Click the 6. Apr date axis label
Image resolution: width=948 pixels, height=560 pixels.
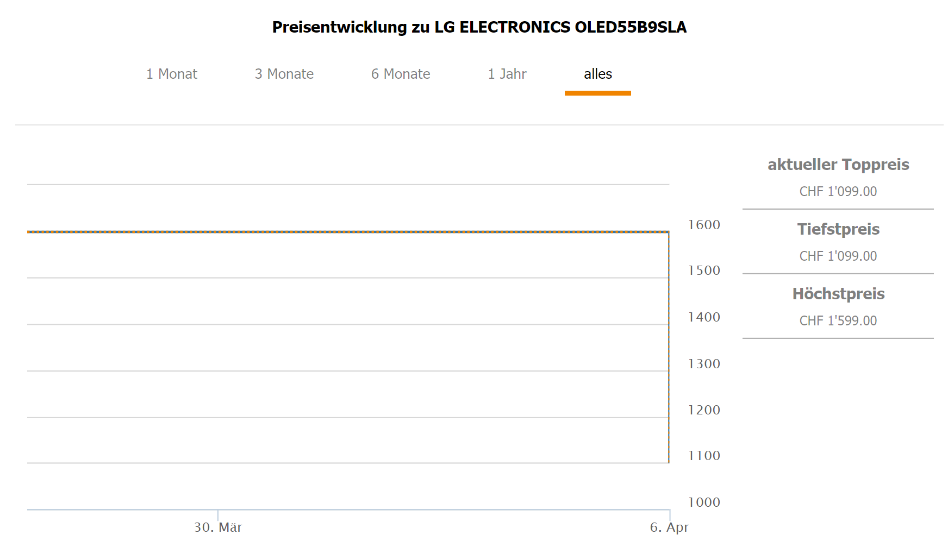[669, 527]
